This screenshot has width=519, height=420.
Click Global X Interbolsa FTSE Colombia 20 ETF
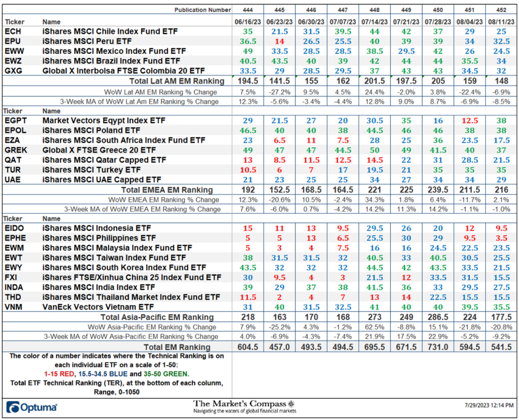[124, 71]
